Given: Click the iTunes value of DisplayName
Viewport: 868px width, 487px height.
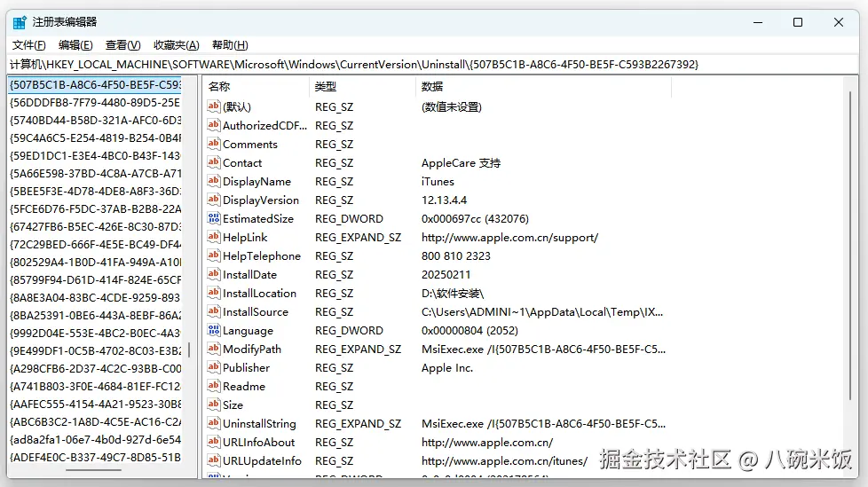Looking at the screenshot, I should coord(438,182).
